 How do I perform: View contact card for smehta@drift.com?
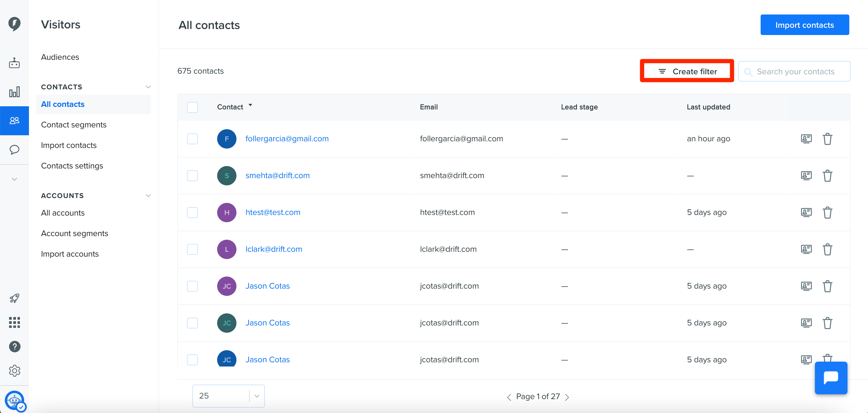tap(806, 175)
